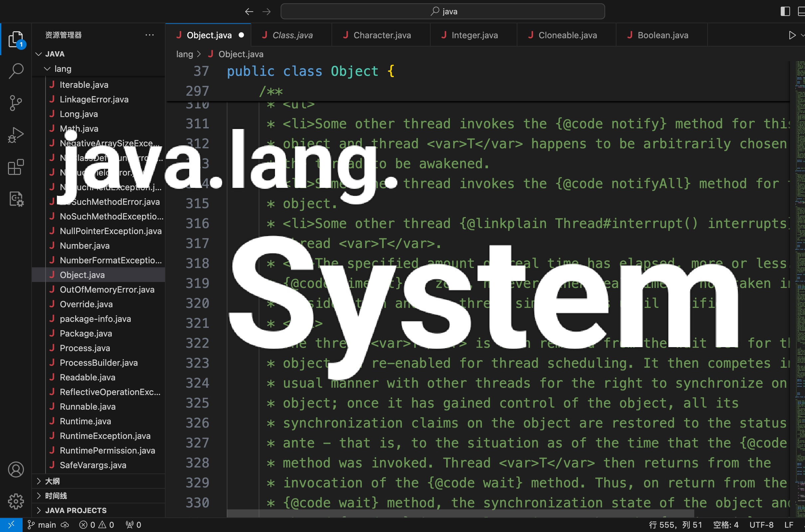805x532 pixels.
Task: Open Package.java file
Action: pos(98,333)
